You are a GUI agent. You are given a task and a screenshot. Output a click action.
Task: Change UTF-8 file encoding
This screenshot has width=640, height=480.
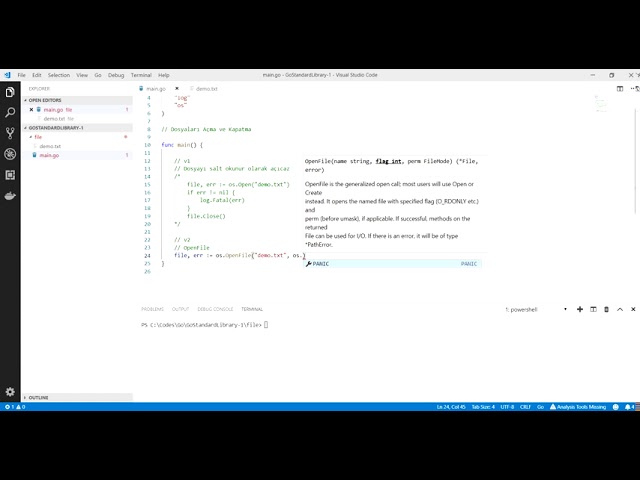click(x=507, y=407)
